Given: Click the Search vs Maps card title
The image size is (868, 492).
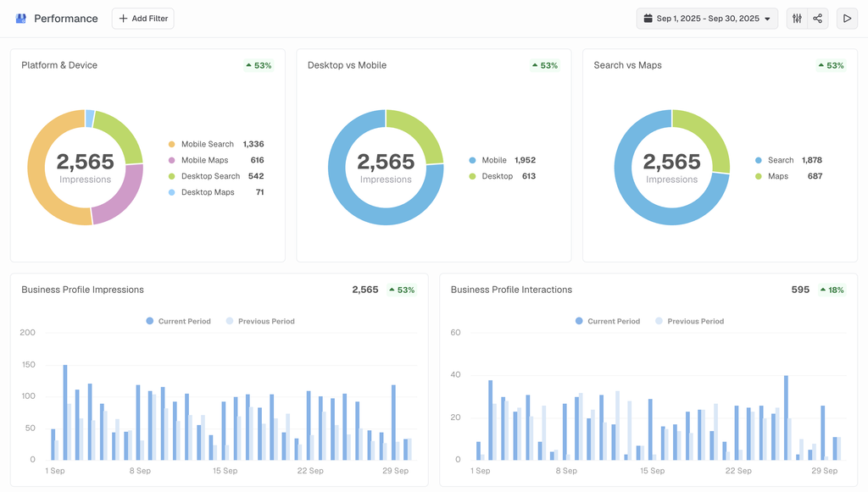Looking at the screenshot, I should (628, 65).
